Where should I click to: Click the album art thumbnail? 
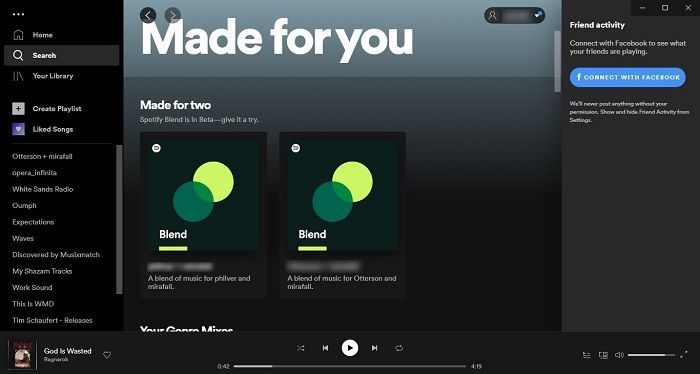point(22,354)
